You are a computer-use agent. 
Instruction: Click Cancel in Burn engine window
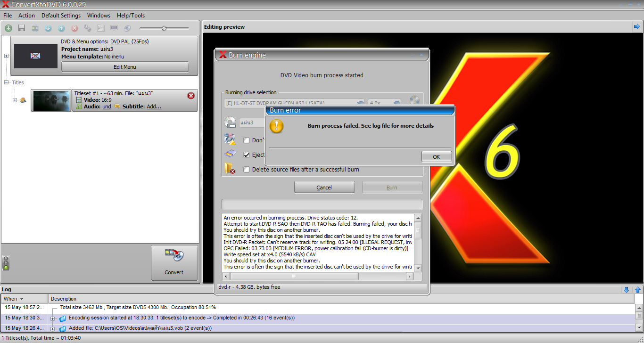(x=324, y=188)
